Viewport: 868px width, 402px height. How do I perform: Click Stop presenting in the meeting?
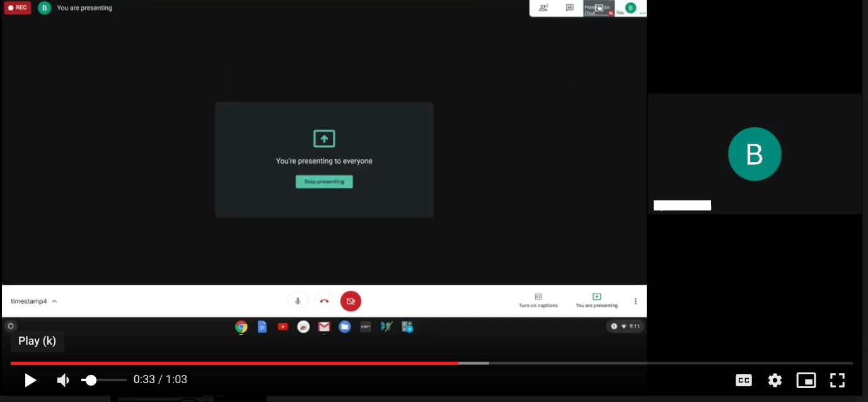pos(324,181)
